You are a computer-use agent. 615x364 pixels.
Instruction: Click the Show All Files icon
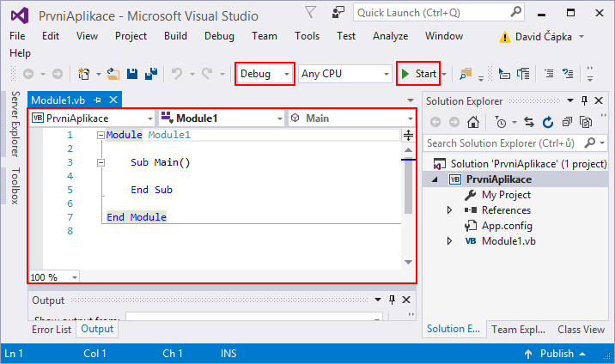click(x=586, y=122)
